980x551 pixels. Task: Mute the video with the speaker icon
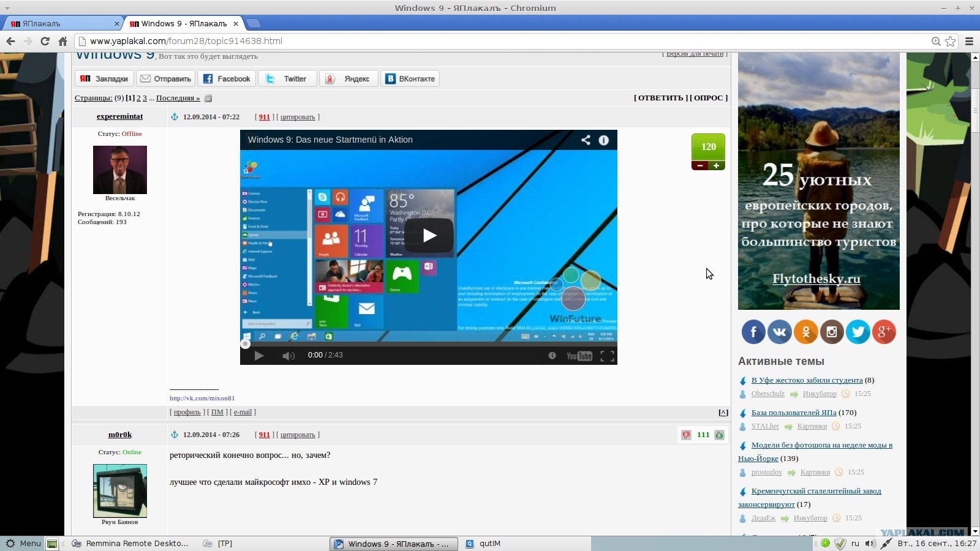click(288, 355)
